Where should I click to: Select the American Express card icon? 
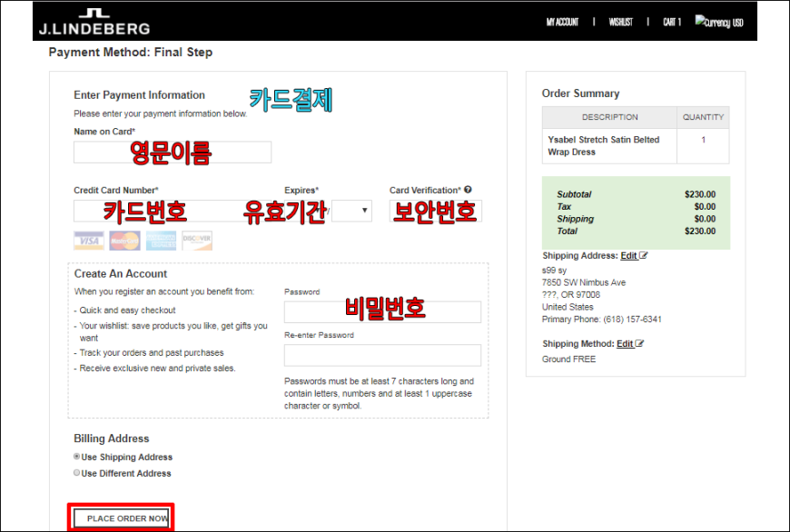point(162,241)
